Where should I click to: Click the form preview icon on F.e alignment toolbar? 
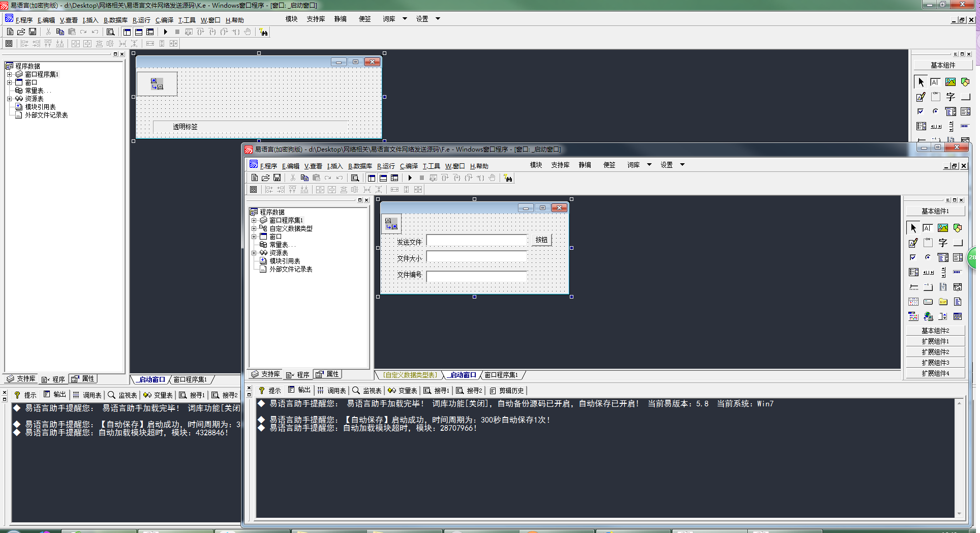253,190
